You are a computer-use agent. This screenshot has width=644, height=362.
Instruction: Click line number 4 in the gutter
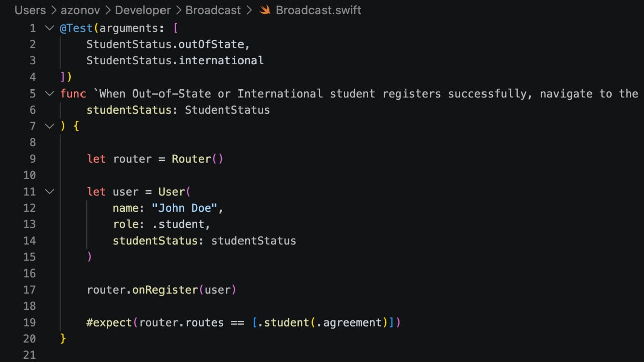point(33,77)
